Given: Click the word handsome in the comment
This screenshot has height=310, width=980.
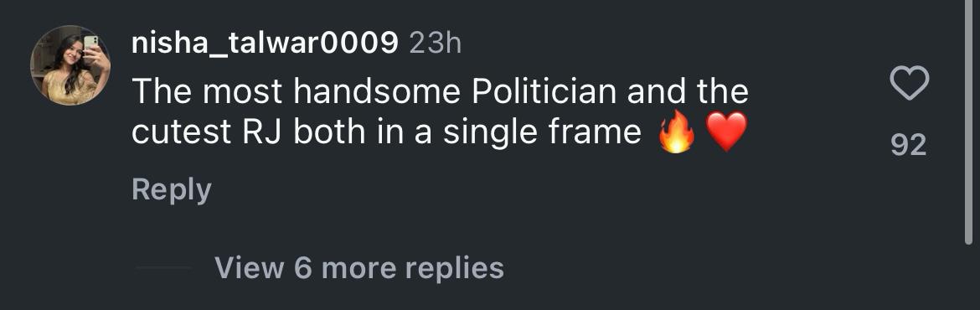Looking at the screenshot, I should coord(378,92).
